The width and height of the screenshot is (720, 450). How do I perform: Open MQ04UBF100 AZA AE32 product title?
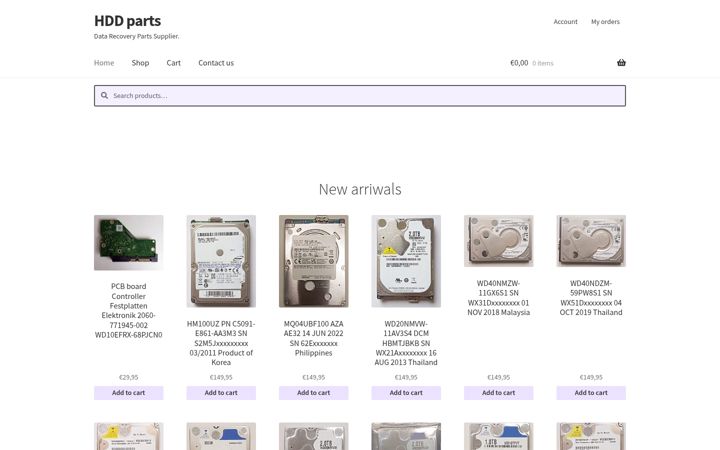coord(314,338)
